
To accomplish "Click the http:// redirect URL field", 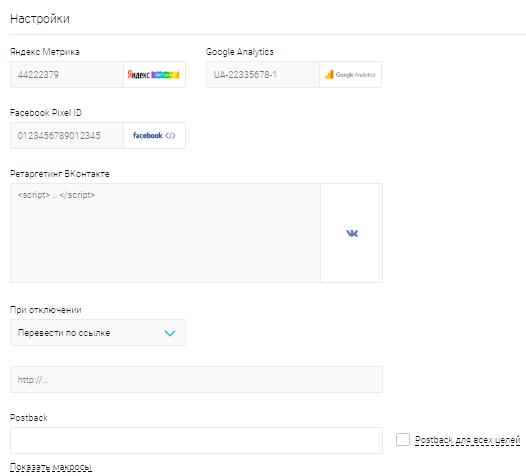I will pyautogui.click(x=197, y=380).
